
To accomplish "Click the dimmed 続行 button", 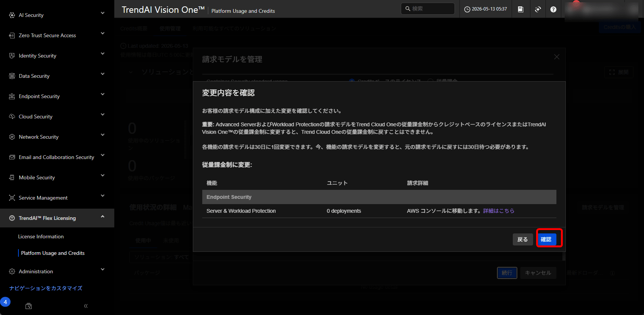I will click(507, 273).
